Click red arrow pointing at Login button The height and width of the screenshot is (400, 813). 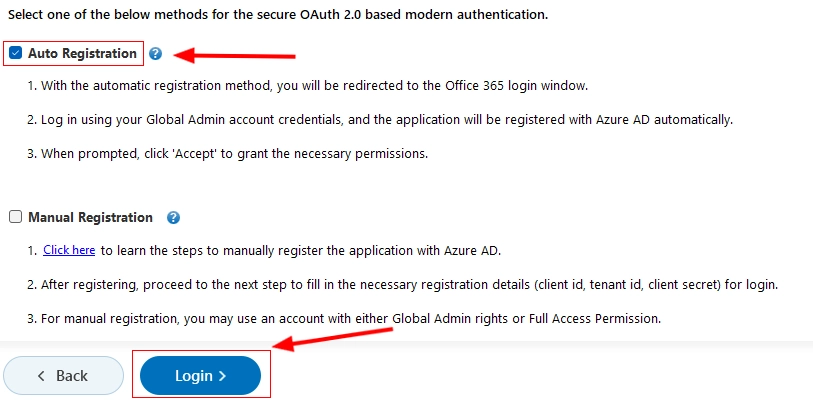pos(333,339)
